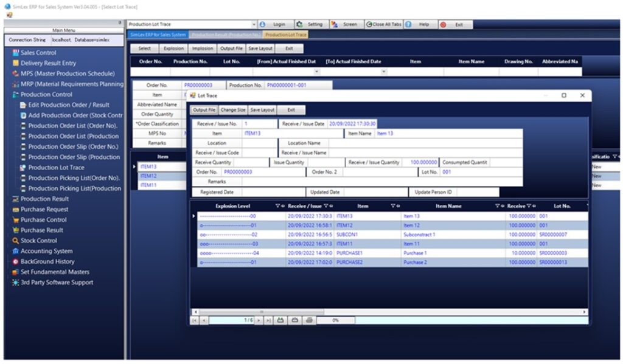
Task: Toggle the filter on the Receive / Issue column
Action: [327, 206]
